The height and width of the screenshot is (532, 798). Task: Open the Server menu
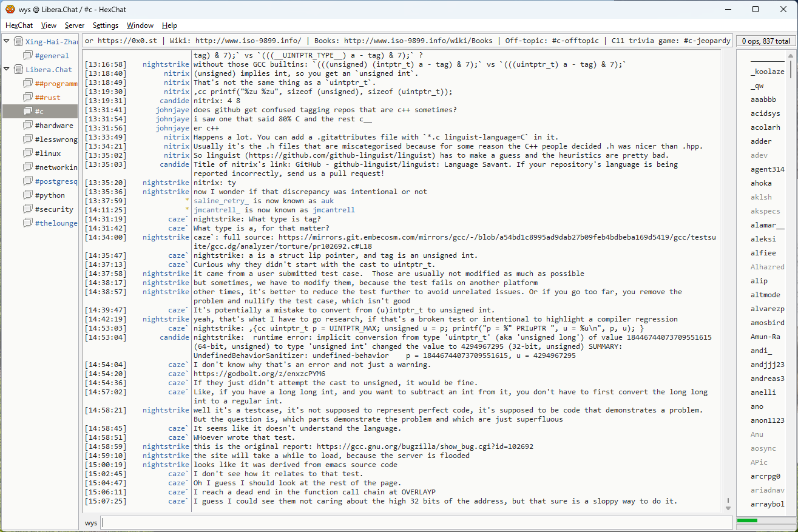[x=75, y=25]
